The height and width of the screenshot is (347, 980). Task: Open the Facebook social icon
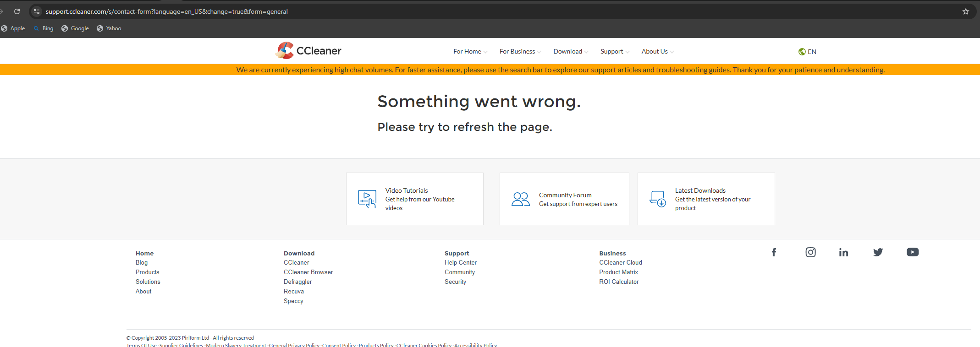[774, 252]
